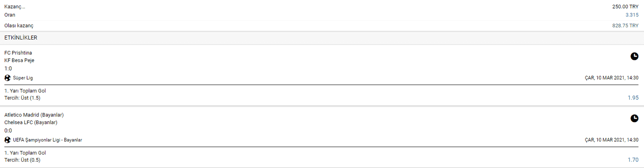
Task: Open UEFA Şampiyonlar Ligi - Bayanlar link
Action: coord(47,140)
